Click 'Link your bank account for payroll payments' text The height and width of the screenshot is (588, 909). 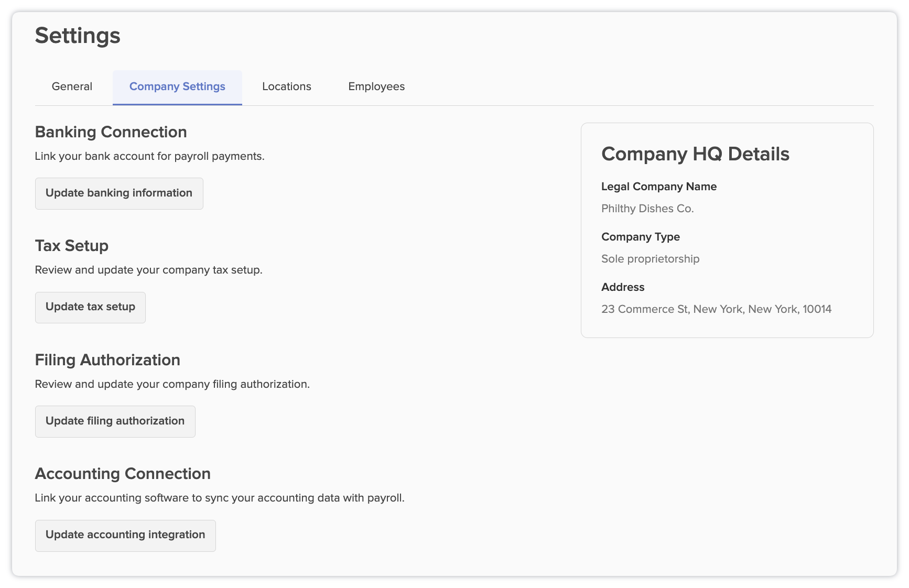click(149, 156)
